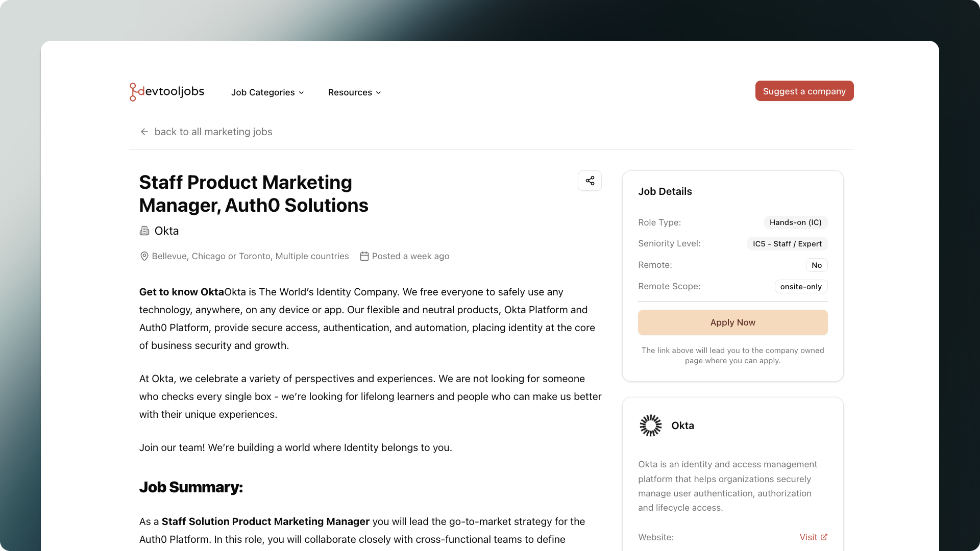Click the calendar icon next to posting date
980x551 pixels.
pyautogui.click(x=364, y=256)
